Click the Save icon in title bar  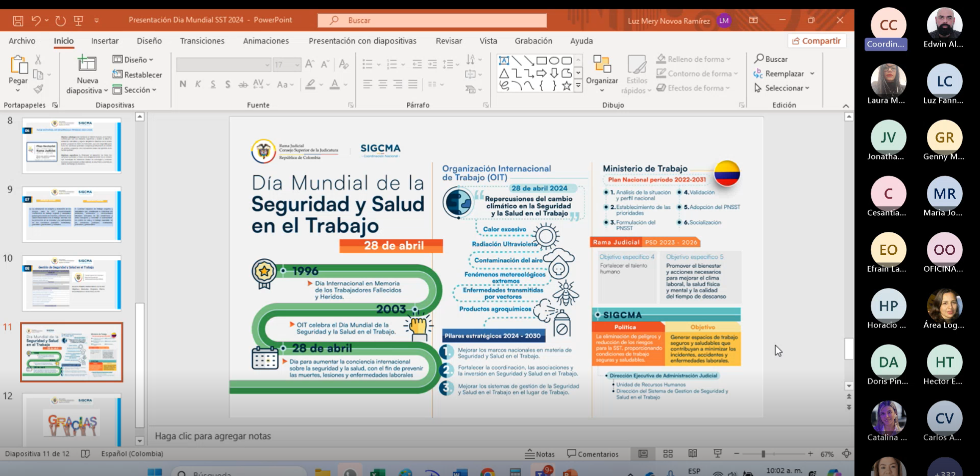pos(18,21)
